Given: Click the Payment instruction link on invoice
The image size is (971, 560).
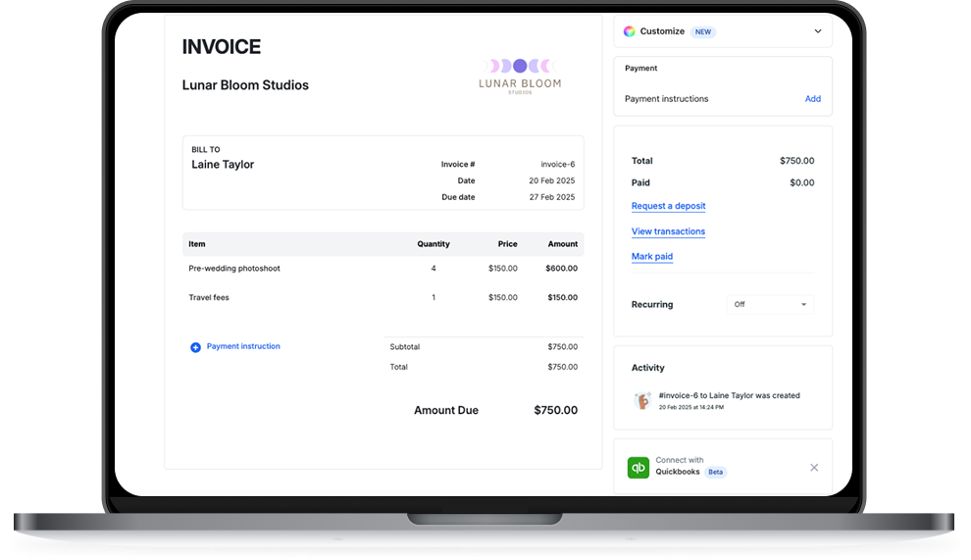Looking at the screenshot, I should [x=243, y=346].
